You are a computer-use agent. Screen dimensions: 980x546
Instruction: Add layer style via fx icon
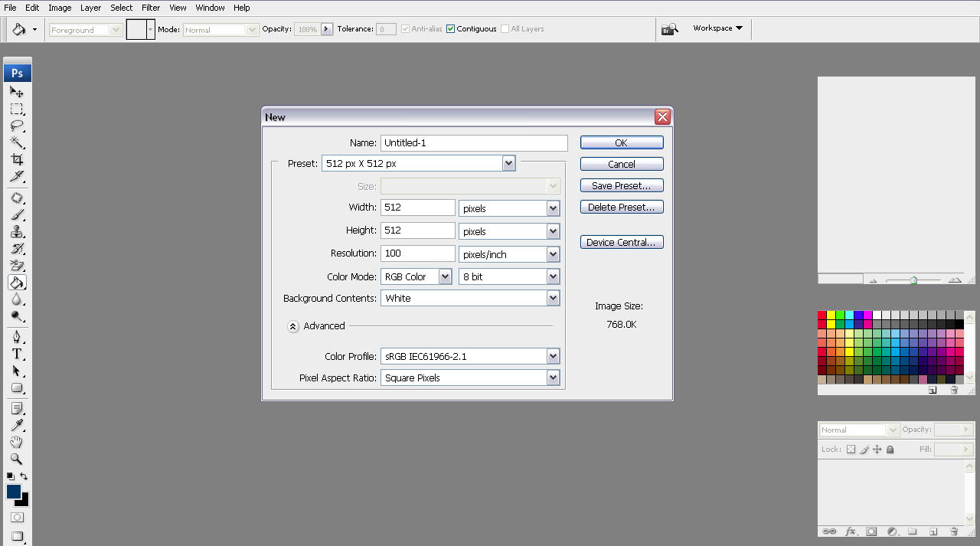click(x=851, y=531)
